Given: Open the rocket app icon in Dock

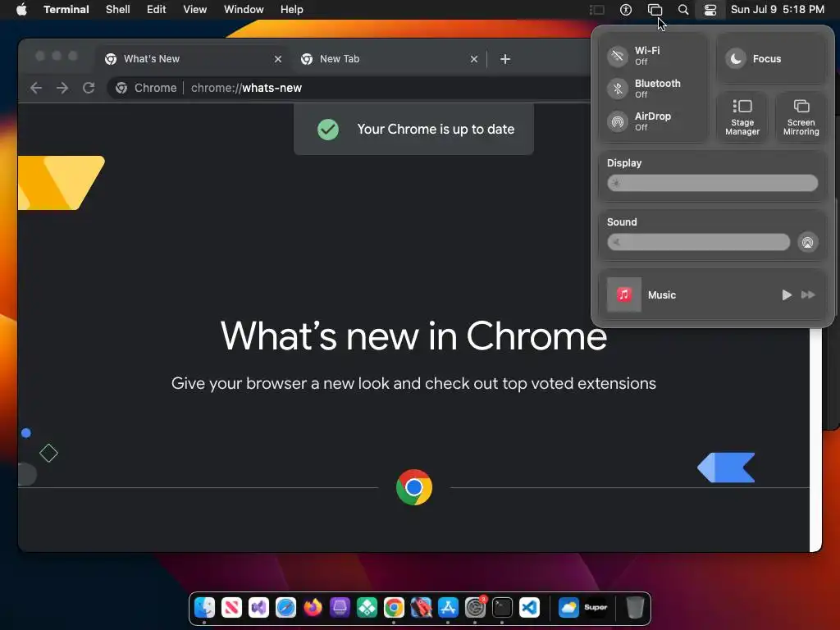Looking at the screenshot, I should tap(421, 608).
